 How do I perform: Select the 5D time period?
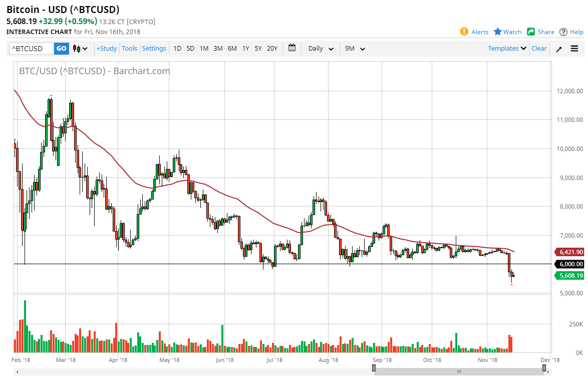(x=190, y=48)
